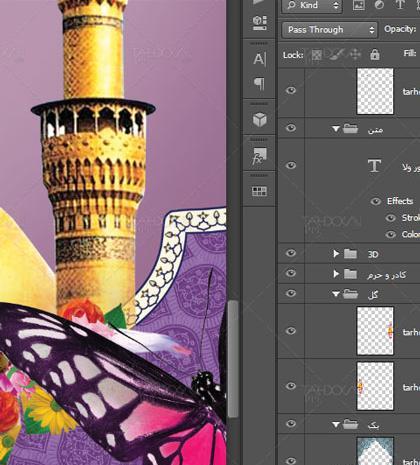Lock transparent pixels checkerboard icon
This screenshot has height=465, width=420.
[316, 55]
